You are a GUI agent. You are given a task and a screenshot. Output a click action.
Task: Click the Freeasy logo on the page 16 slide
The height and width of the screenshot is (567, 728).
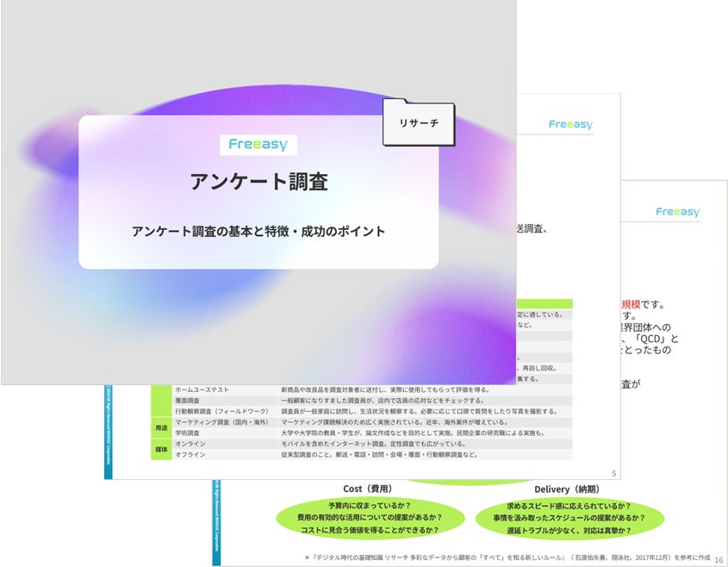click(x=677, y=212)
